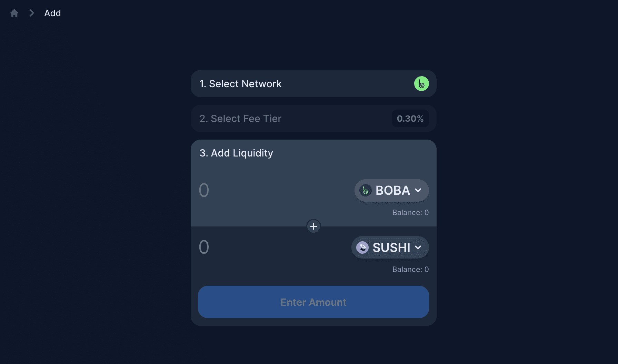The image size is (618, 364).
Task: Click the home icon in the breadcrumb
Action: [x=14, y=13]
